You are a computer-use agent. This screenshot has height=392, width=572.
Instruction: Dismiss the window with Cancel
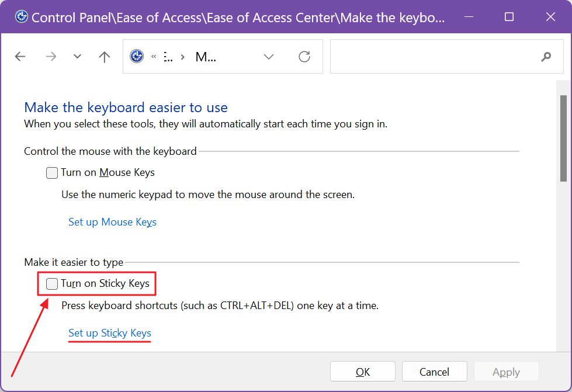pyautogui.click(x=434, y=372)
